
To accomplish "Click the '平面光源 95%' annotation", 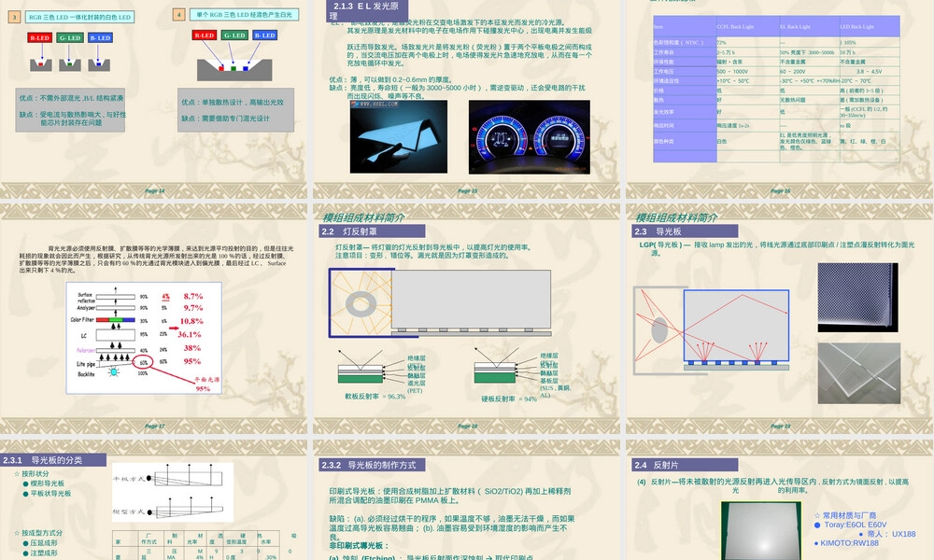I will pos(205,384).
